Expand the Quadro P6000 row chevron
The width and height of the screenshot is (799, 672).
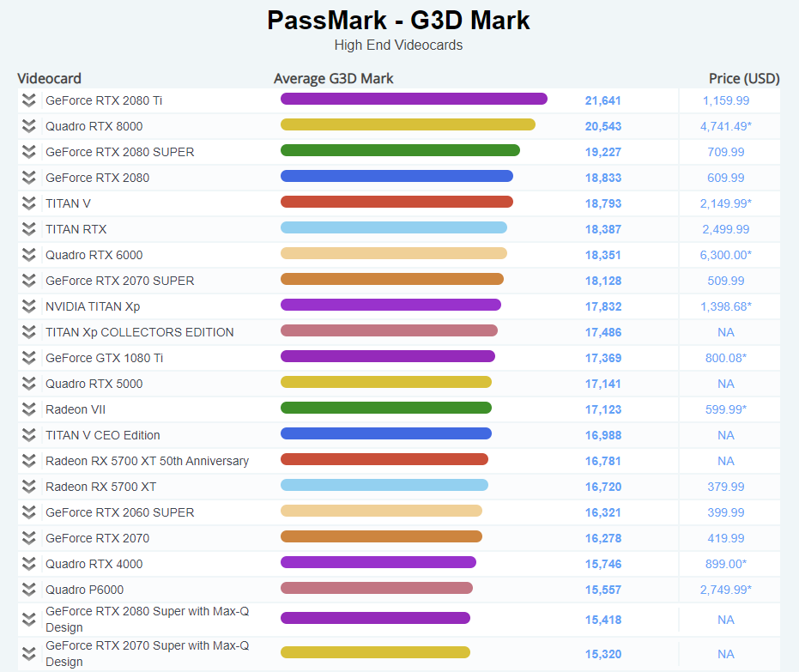tap(29, 590)
